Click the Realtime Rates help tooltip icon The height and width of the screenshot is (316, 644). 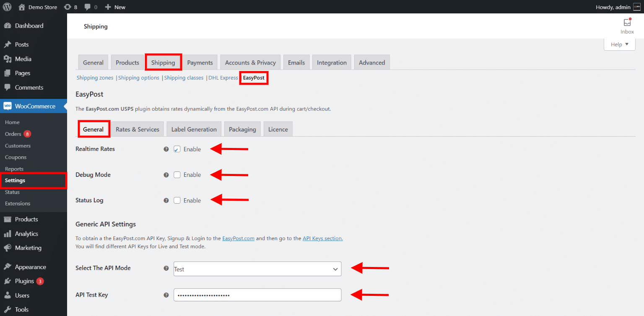[x=166, y=149]
